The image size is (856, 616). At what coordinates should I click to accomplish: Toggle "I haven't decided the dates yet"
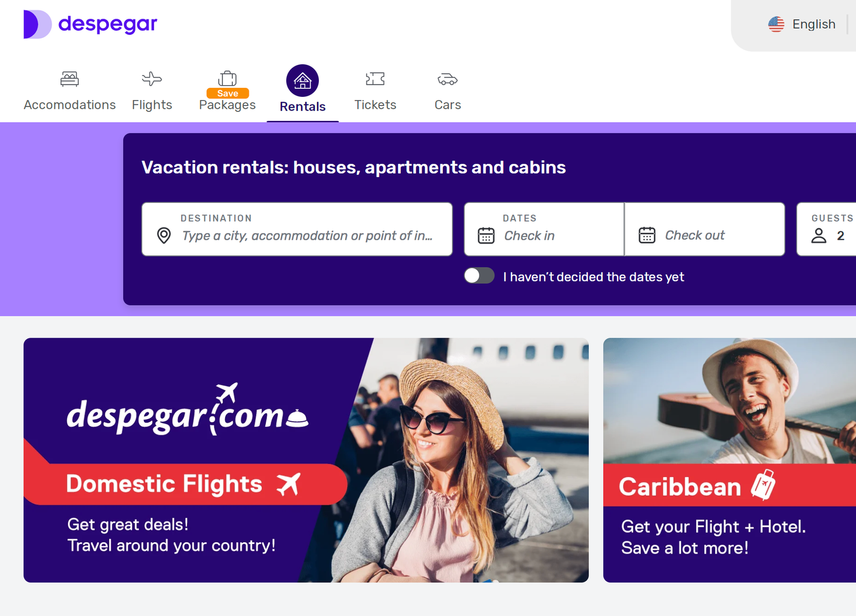479,276
